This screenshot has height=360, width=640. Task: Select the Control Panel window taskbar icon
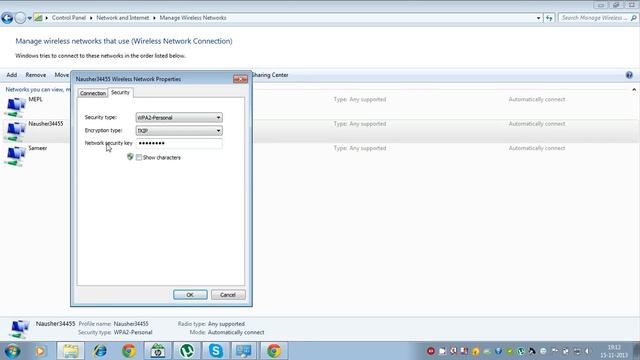pos(244,351)
